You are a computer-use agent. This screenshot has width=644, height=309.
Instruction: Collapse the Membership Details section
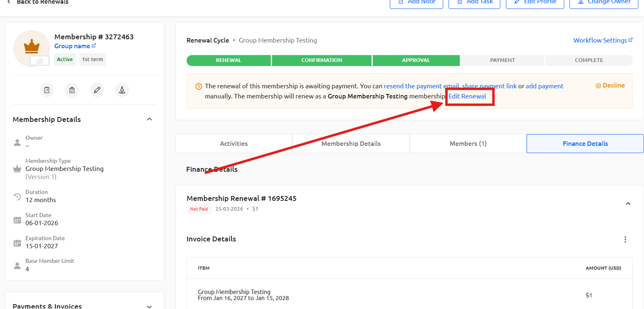(149, 119)
